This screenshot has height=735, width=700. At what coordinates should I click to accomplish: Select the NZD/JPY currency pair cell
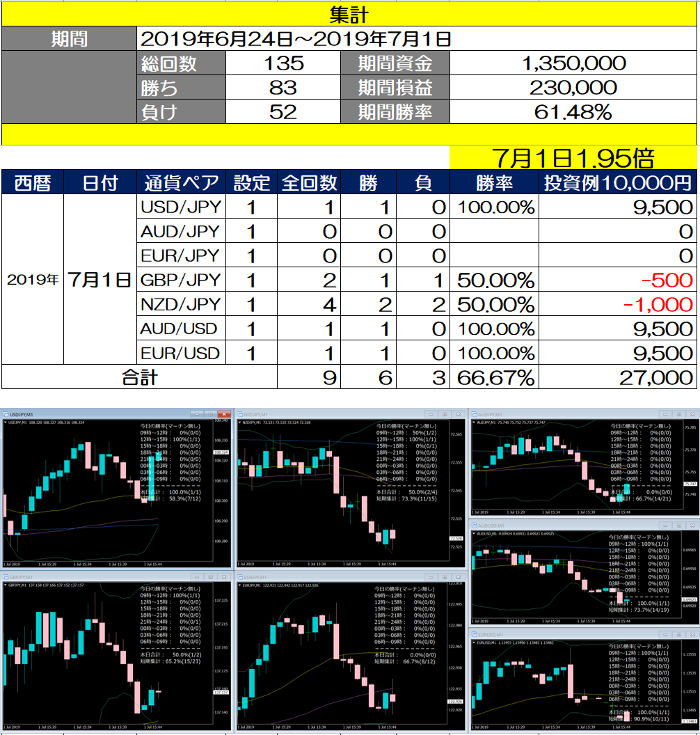(182, 304)
